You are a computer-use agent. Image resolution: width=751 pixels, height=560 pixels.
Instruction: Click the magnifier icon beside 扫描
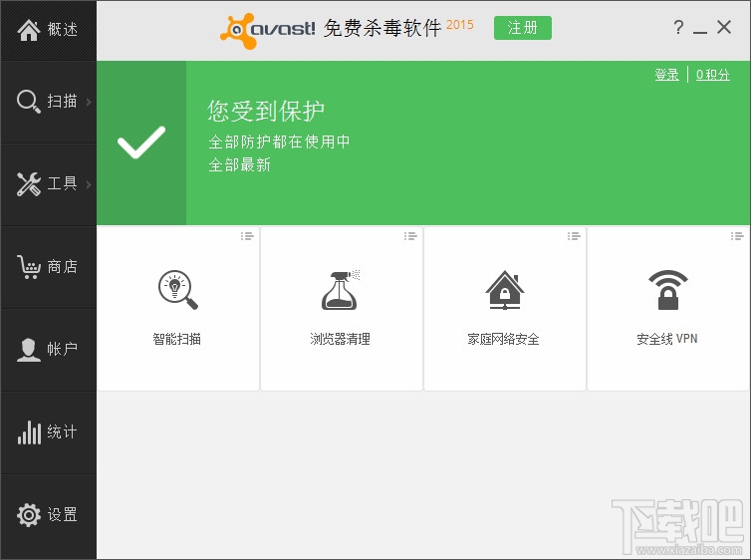tap(29, 102)
